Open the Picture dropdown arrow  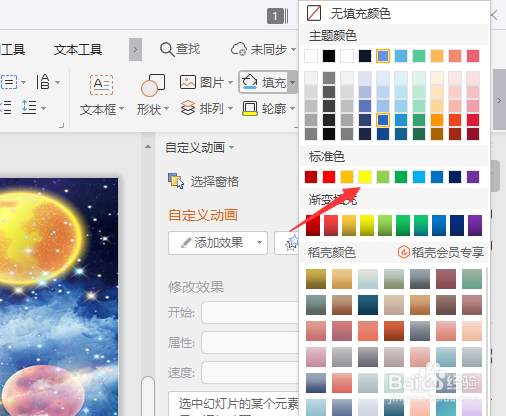[x=230, y=82]
